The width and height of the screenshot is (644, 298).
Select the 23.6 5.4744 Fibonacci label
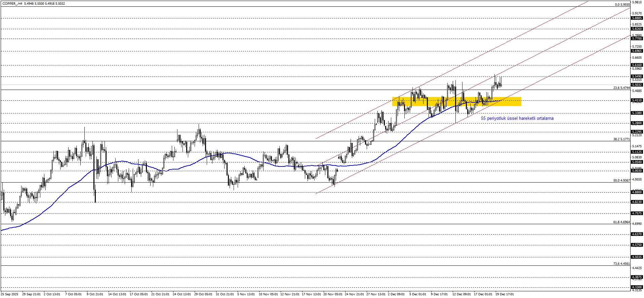(621, 88)
